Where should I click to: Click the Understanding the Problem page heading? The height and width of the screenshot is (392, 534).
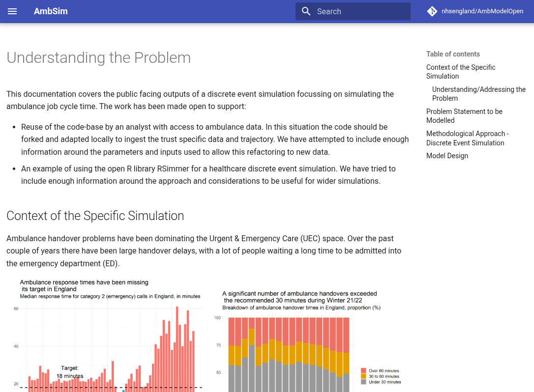coord(98,57)
